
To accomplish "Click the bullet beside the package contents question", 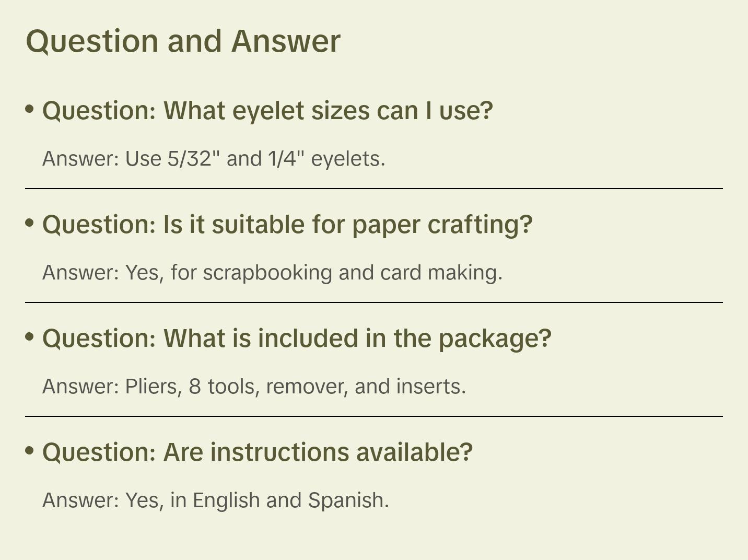I will [30, 337].
